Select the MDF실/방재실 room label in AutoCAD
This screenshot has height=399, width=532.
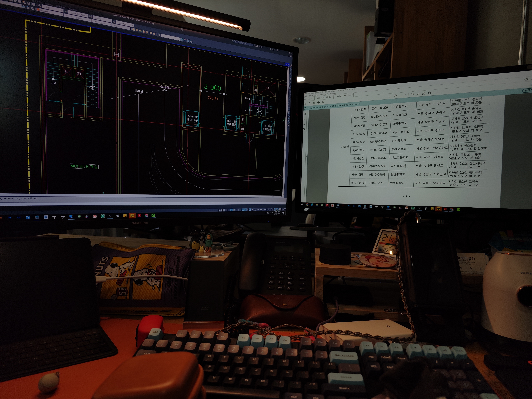(x=84, y=166)
